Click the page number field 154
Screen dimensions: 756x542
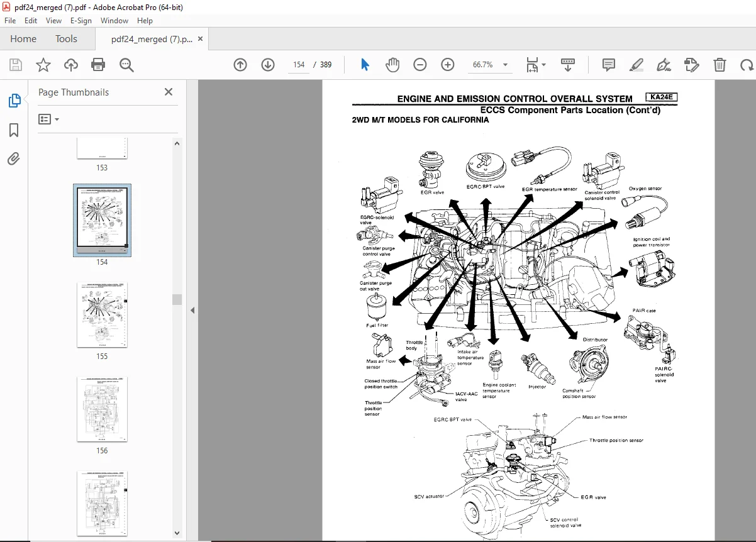[299, 65]
